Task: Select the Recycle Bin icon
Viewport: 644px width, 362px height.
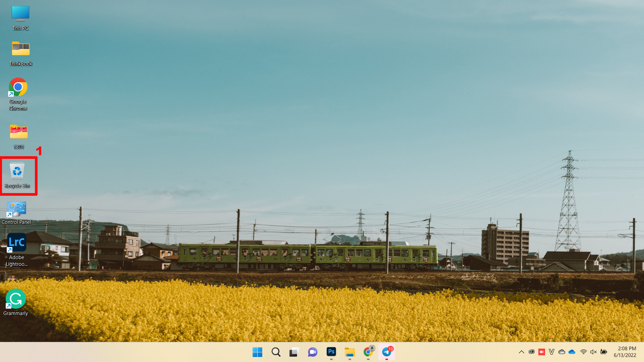Action: 17,175
